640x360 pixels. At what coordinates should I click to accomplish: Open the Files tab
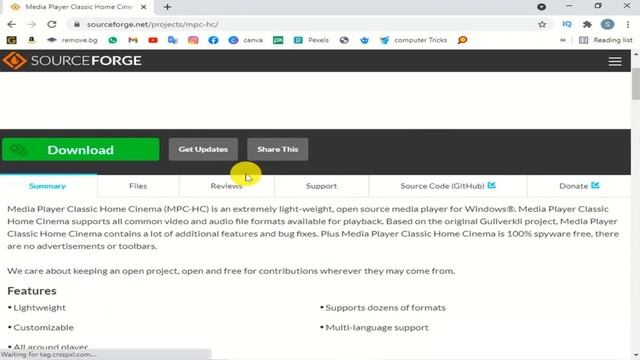click(138, 186)
